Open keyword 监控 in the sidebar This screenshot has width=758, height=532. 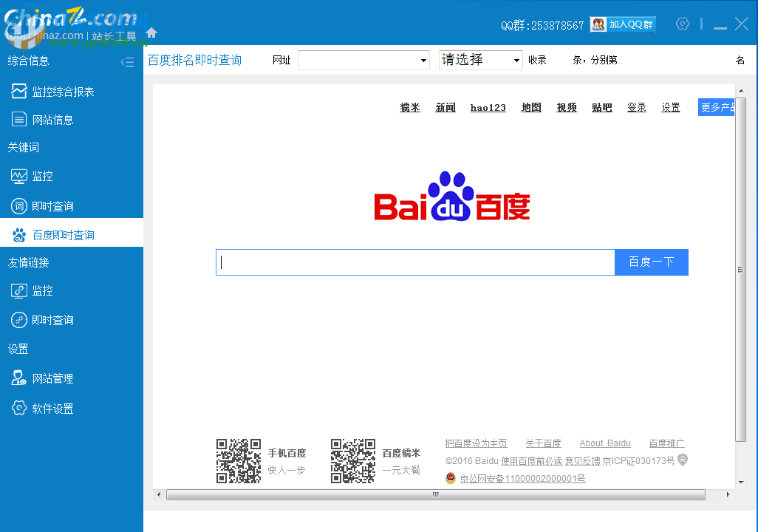pyautogui.click(x=43, y=176)
